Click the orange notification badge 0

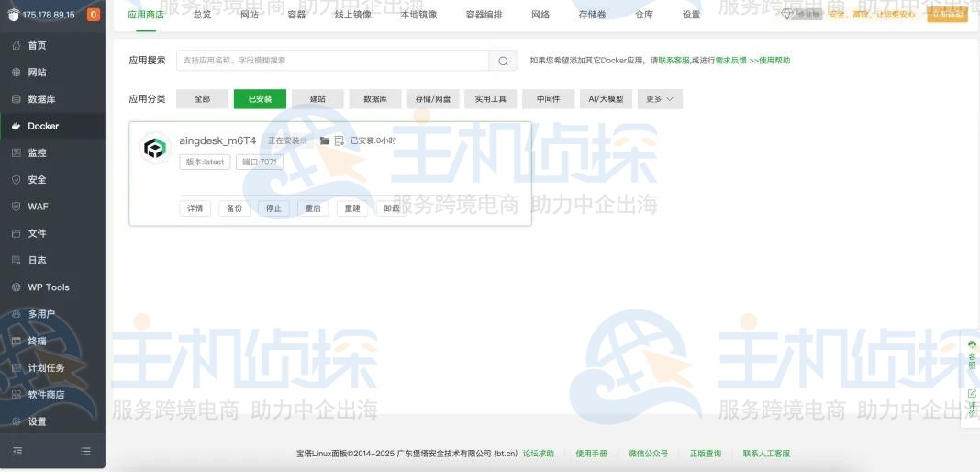click(93, 15)
